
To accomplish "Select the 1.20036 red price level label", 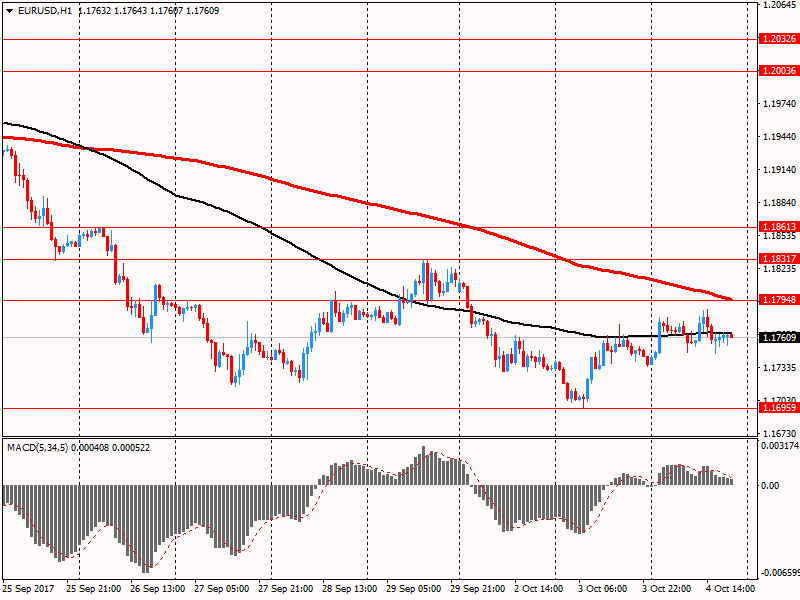I will pos(779,71).
